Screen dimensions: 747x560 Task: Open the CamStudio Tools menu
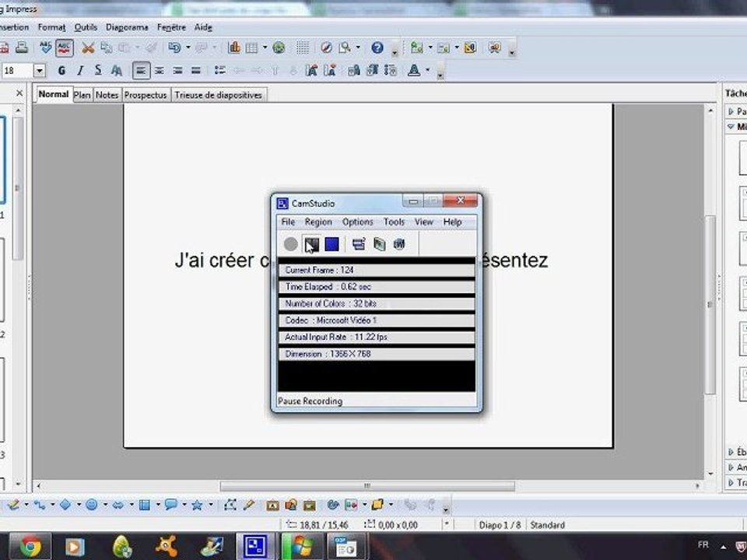point(394,222)
